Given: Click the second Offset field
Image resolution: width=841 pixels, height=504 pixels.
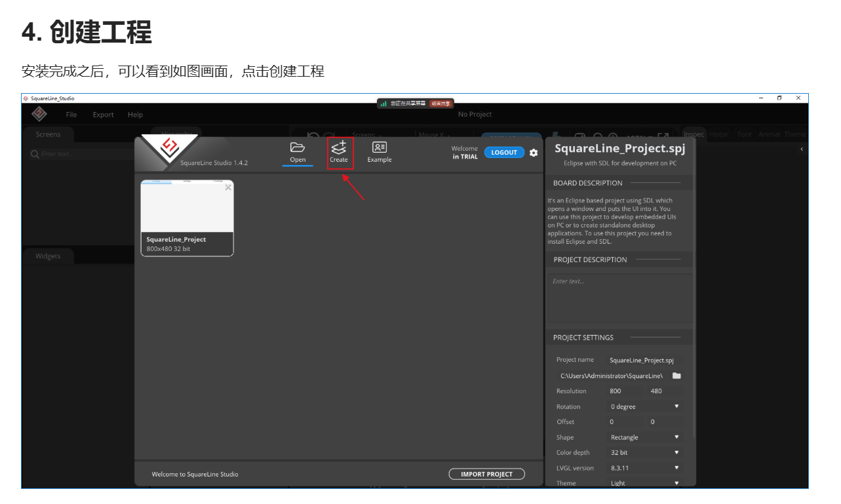Looking at the screenshot, I should (665, 421).
